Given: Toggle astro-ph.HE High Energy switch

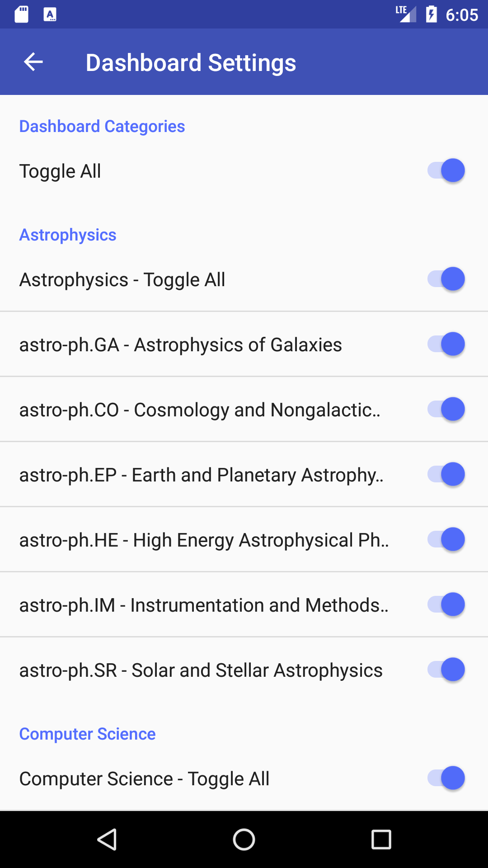Looking at the screenshot, I should coord(446,539).
